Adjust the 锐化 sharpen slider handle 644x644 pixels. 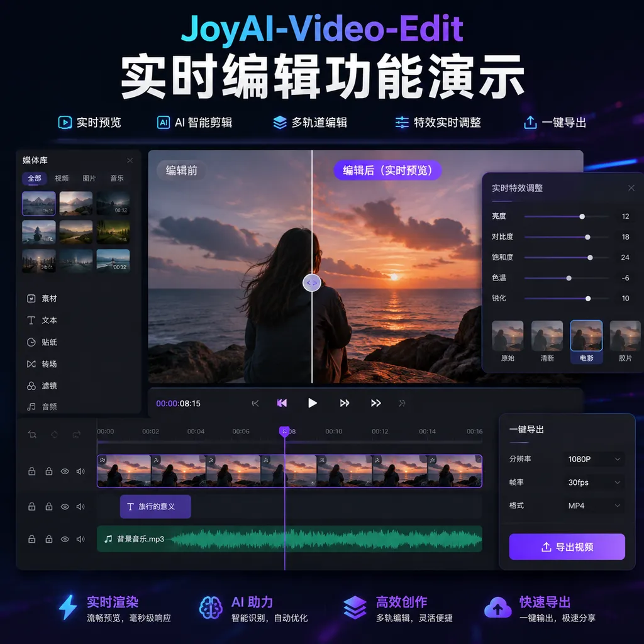click(588, 299)
